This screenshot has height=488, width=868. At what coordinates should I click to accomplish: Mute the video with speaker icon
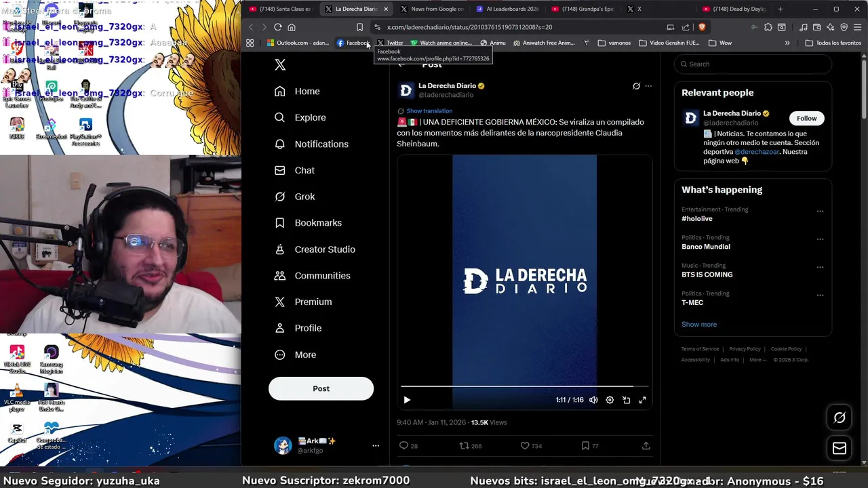pos(593,400)
